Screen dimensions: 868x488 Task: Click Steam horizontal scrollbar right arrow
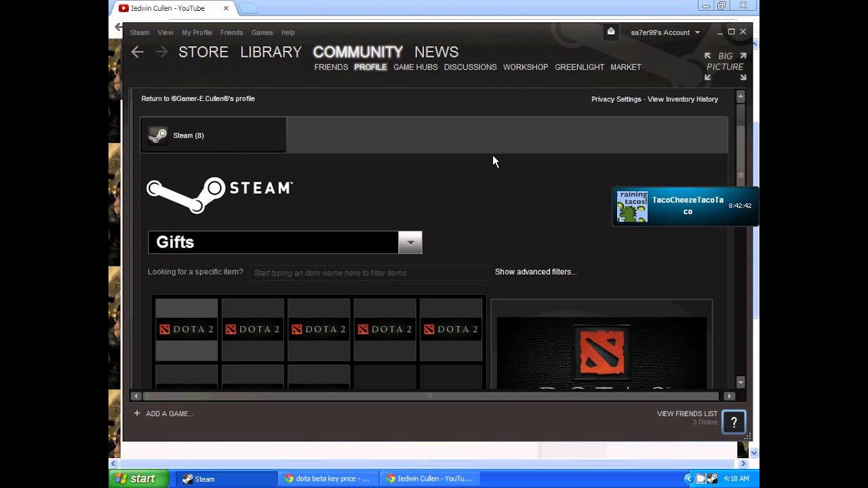pyautogui.click(x=730, y=396)
